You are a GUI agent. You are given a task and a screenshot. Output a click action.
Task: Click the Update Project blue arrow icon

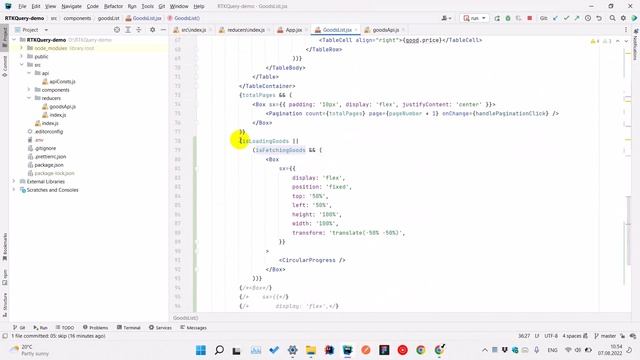coord(555,18)
